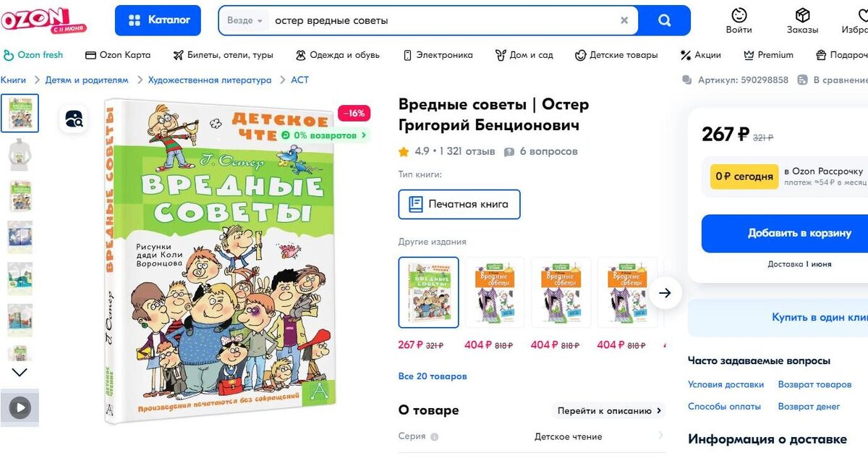Open the Все 20 товаров link
The width and height of the screenshot is (868, 461).
[x=431, y=376]
